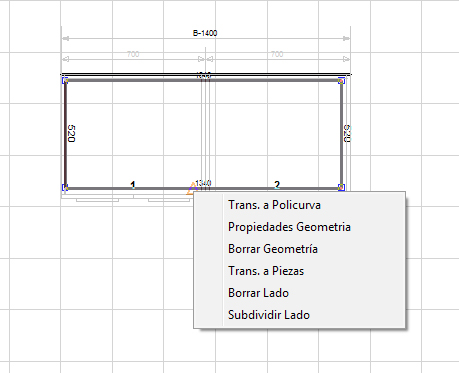The height and width of the screenshot is (373, 459).
Task: Select the bottom-left corner node of rectangle
Action: click(65, 187)
